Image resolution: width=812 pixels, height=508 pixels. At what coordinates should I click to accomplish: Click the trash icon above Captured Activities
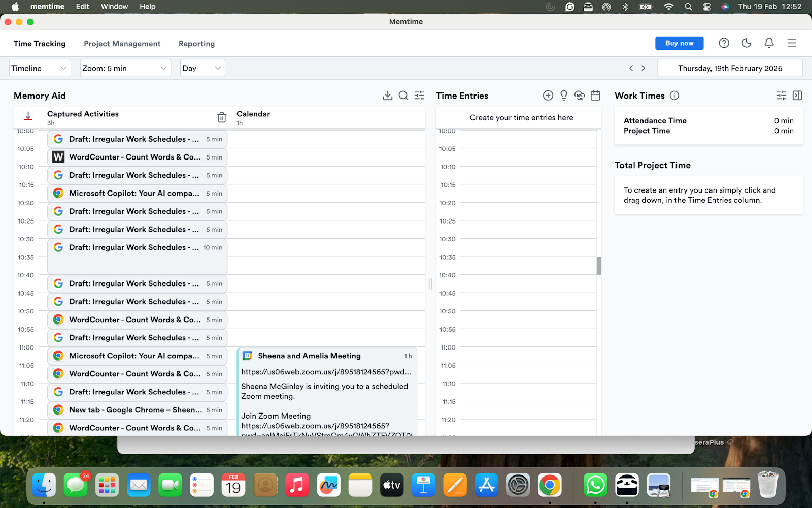(x=222, y=117)
